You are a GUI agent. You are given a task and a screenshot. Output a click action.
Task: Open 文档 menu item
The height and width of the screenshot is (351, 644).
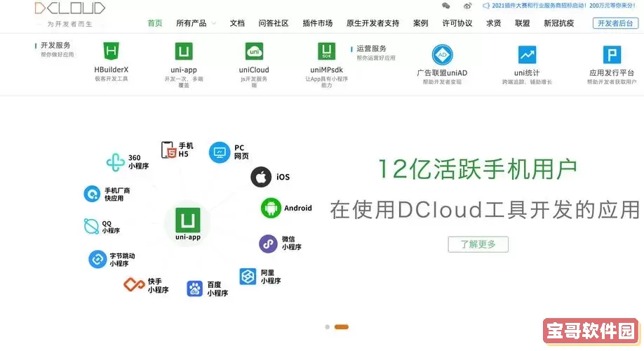coord(237,23)
